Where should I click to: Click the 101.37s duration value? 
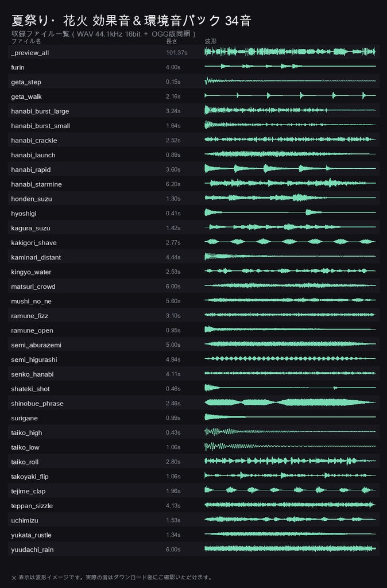click(x=177, y=52)
